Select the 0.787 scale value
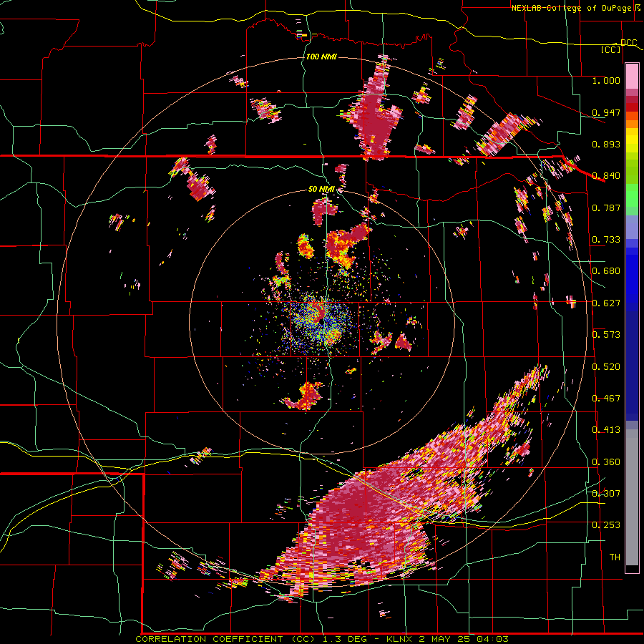Image resolution: width=644 pixels, height=644 pixels. (x=606, y=208)
